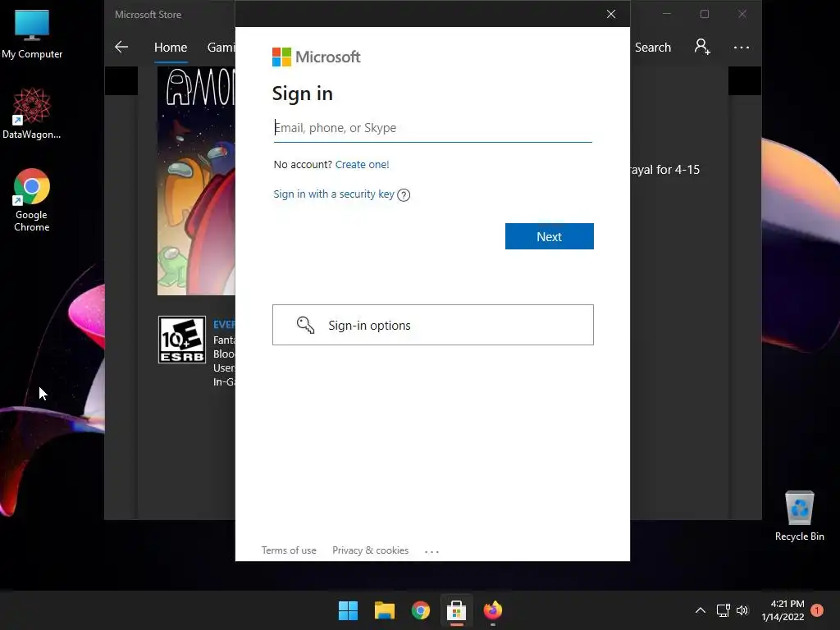Click the Next button
This screenshot has width=840, height=630.
pyautogui.click(x=549, y=236)
